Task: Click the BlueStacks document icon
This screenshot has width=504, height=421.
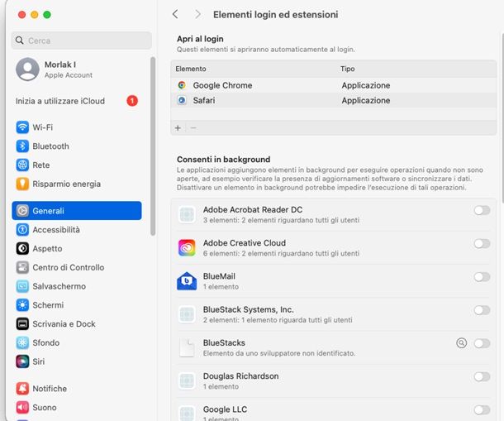Action: (x=187, y=347)
